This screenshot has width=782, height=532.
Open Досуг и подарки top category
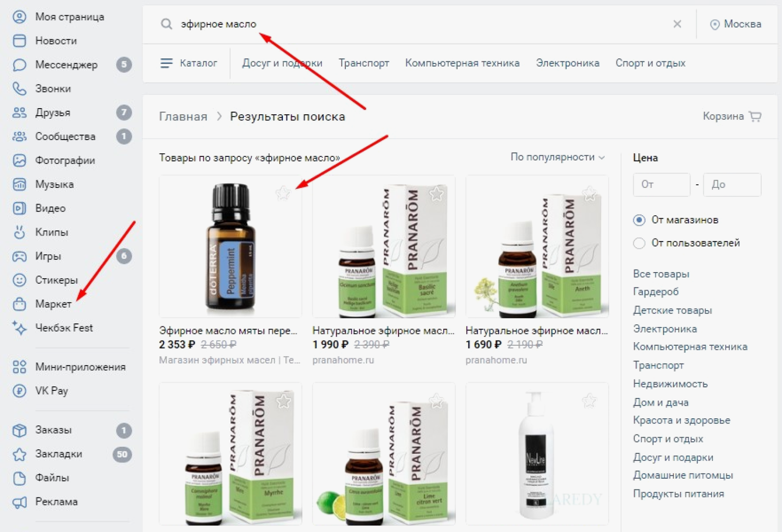(282, 63)
